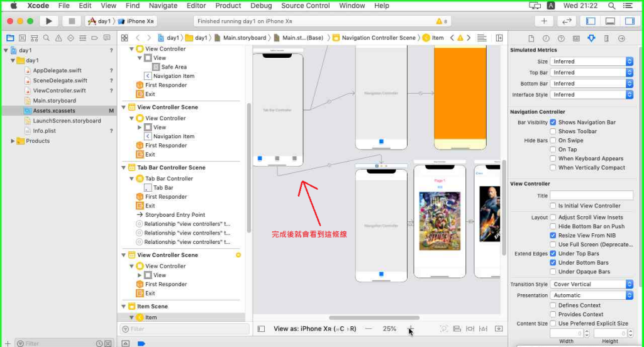Choose the iPhone XR run destination
644x347 pixels.
(x=136, y=21)
